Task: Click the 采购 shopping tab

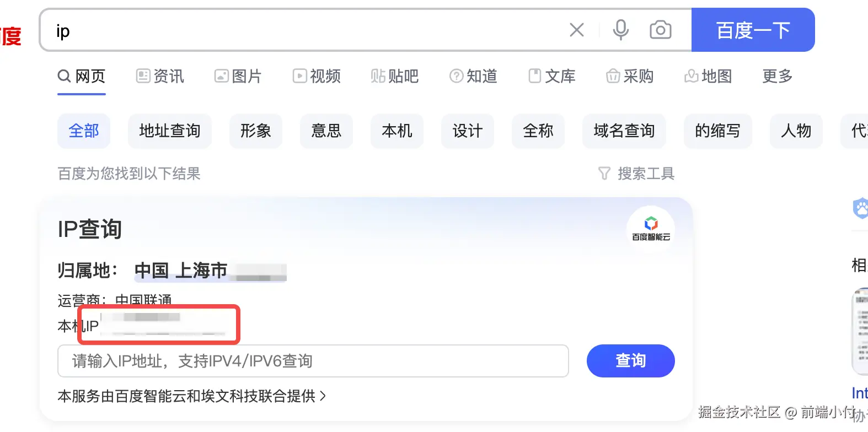Action: [x=630, y=76]
